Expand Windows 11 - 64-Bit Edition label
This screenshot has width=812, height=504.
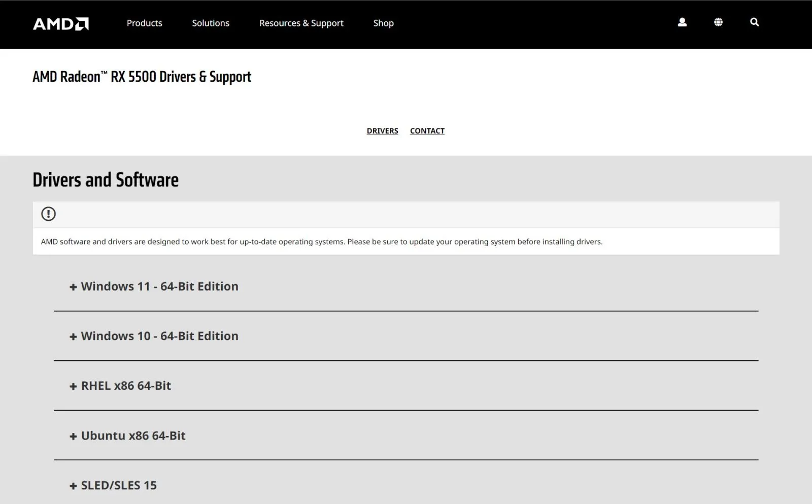tap(159, 286)
